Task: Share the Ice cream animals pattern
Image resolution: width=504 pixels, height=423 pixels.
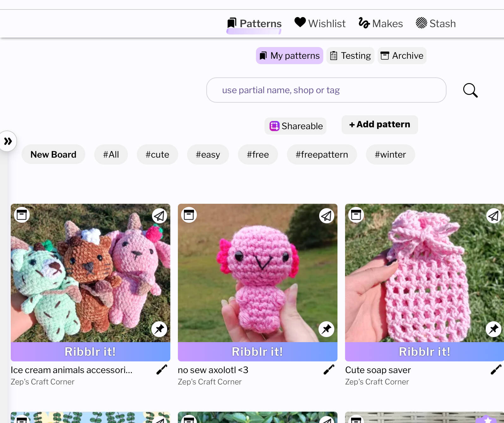Action: coord(159,216)
